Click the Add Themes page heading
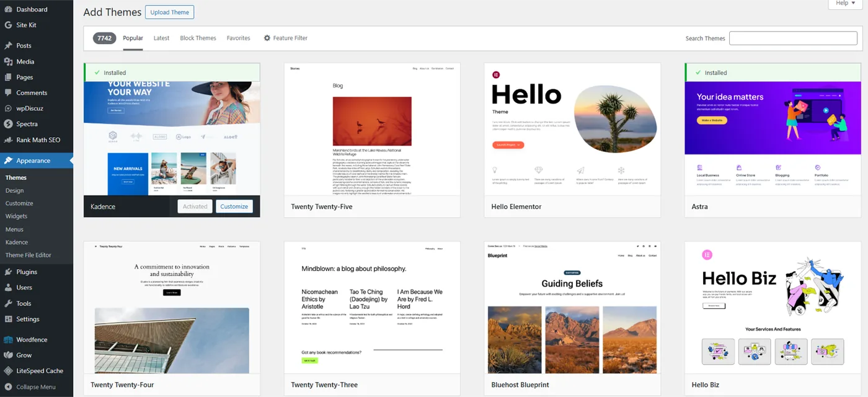 (111, 12)
